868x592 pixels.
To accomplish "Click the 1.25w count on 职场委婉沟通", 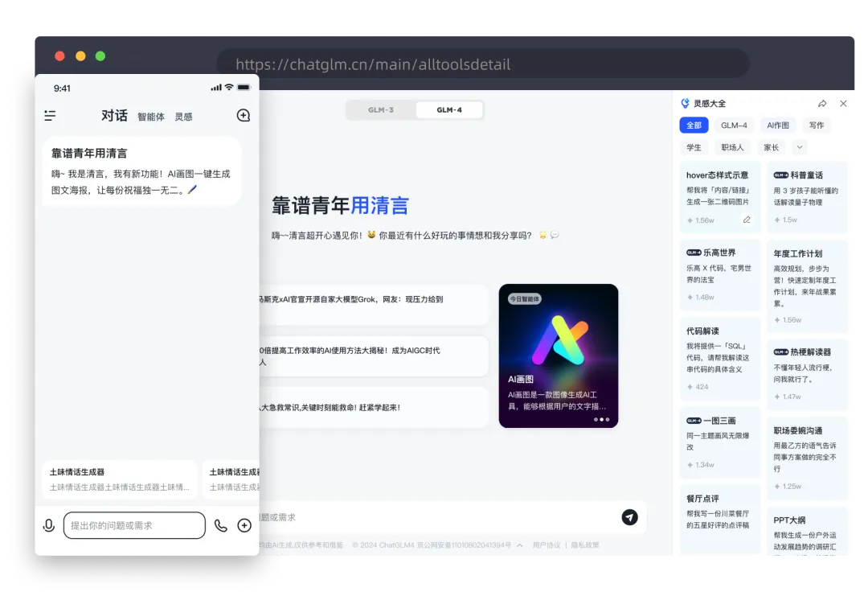I will (x=788, y=487).
